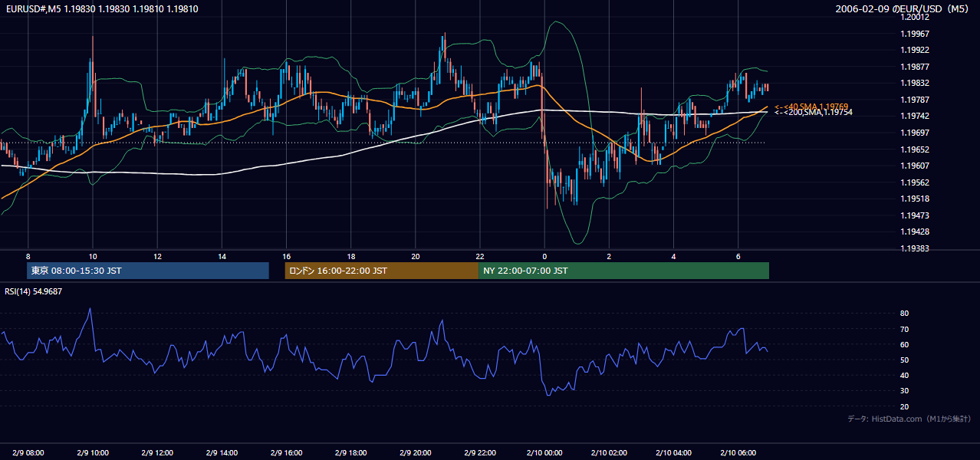Click hour label 12 on candlestick time axis

click(x=157, y=256)
